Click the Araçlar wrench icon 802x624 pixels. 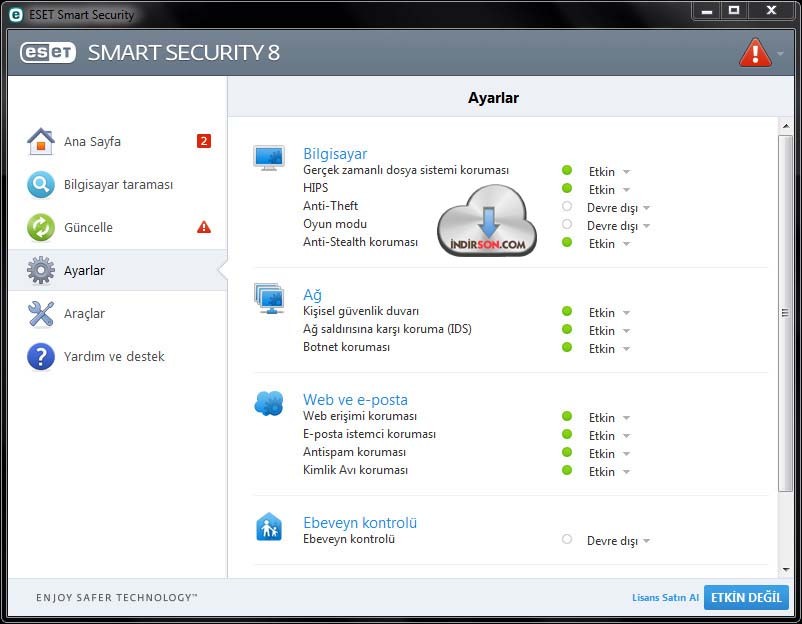pyautogui.click(x=41, y=313)
